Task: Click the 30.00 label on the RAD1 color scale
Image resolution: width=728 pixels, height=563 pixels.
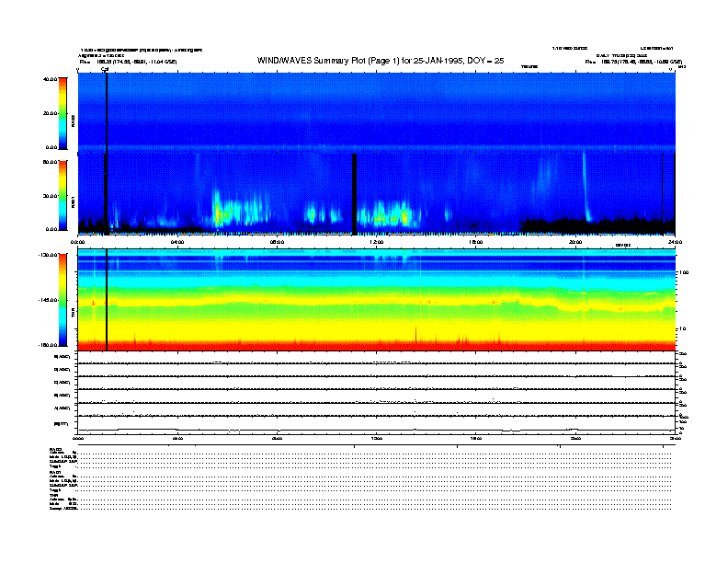Action: click(50, 196)
